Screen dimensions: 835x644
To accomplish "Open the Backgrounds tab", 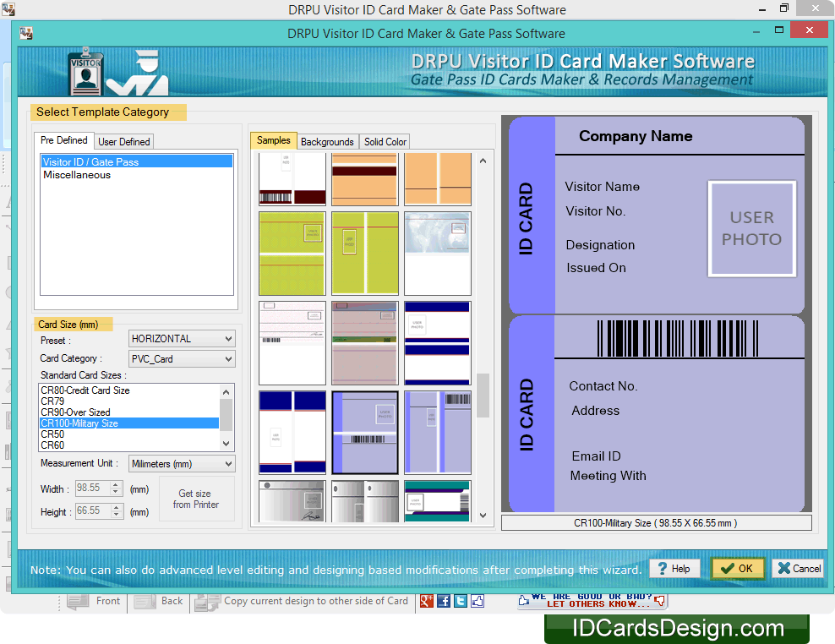I will pyautogui.click(x=327, y=141).
